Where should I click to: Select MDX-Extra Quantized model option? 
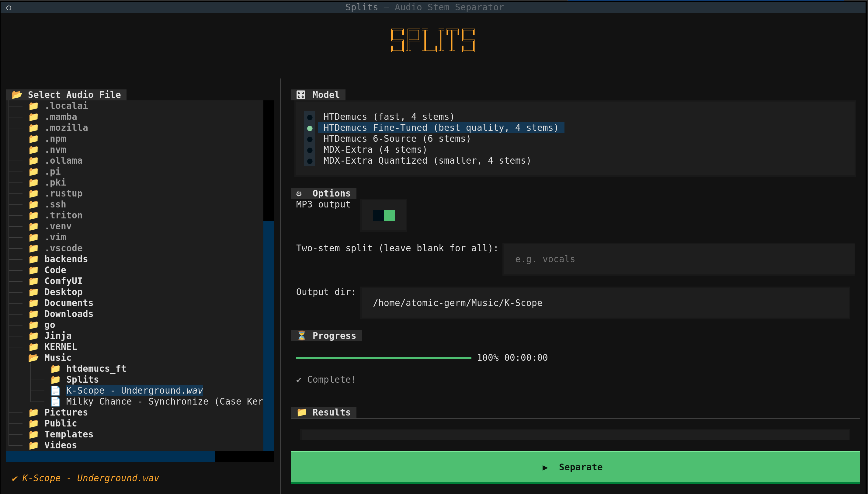(x=427, y=161)
